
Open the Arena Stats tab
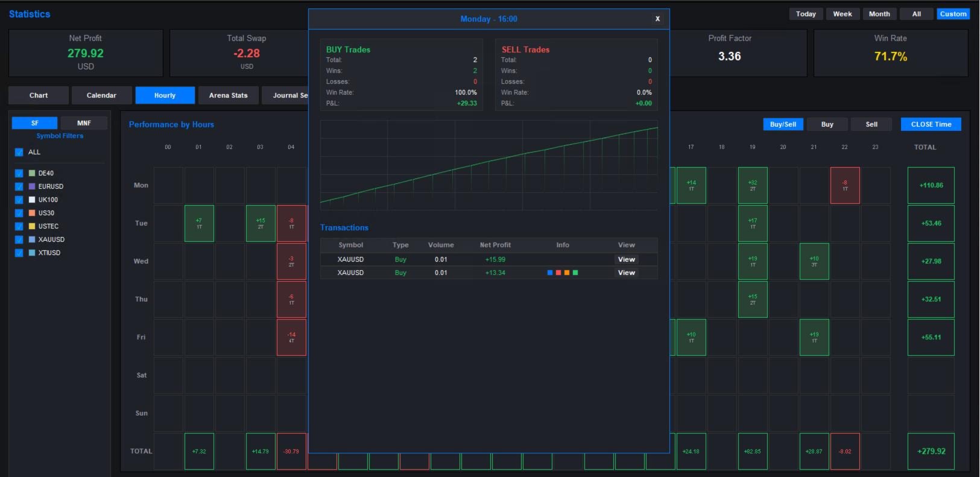[x=228, y=95]
